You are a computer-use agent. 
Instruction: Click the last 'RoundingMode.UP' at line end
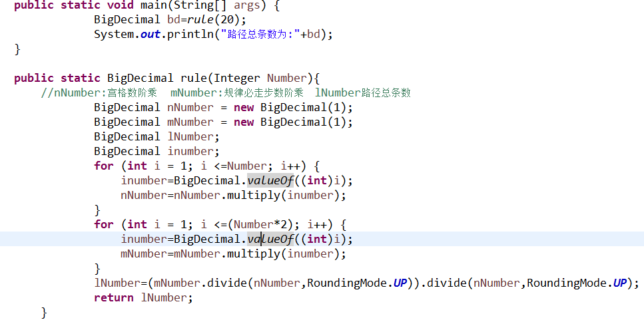(577, 283)
